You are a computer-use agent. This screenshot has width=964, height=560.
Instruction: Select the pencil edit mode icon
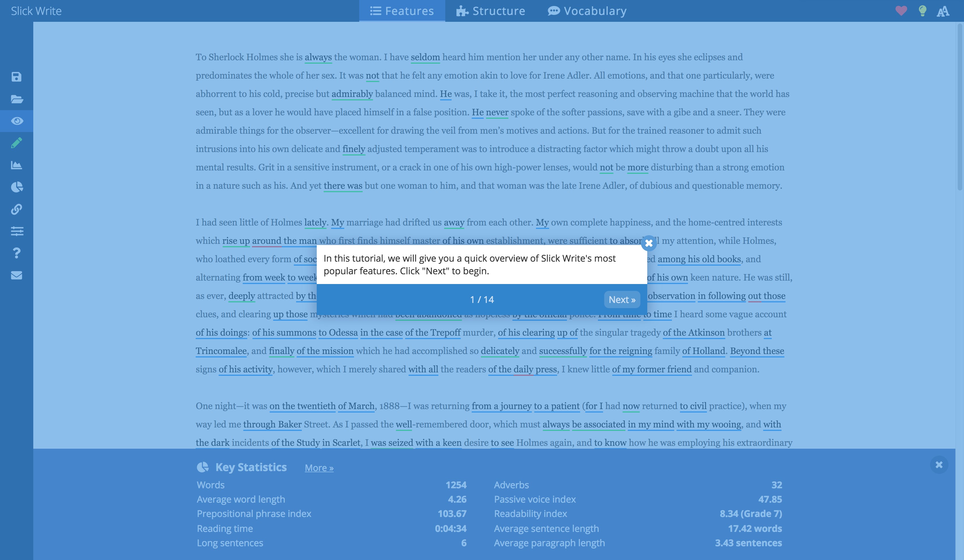pyautogui.click(x=16, y=143)
